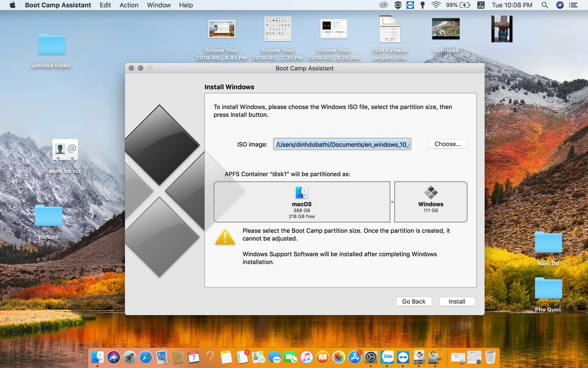Screen dimensions: 588x368
Task: Click battery 99% status in menu bar
Action: [x=458, y=5]
